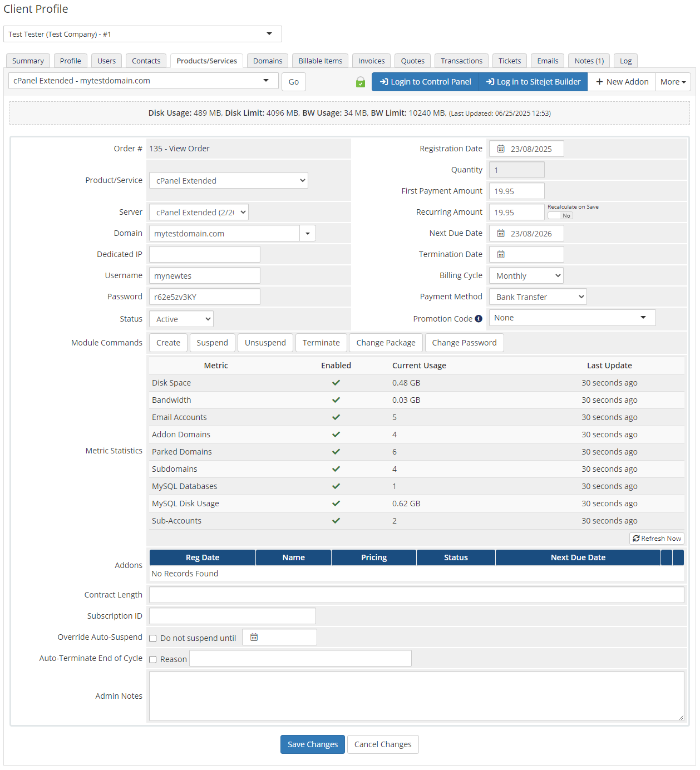Image resolution: width=700 pixels, height=770 pixels.
Task: Open the Registration Date calendar icon
Action: pyautogui.click(x=501, y=149)
